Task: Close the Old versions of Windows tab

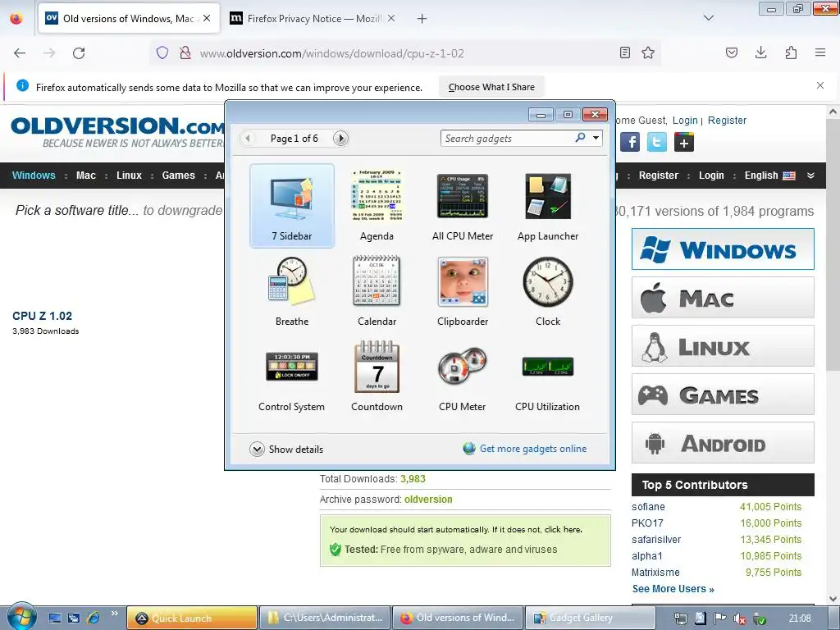Action: click(207, 18)
